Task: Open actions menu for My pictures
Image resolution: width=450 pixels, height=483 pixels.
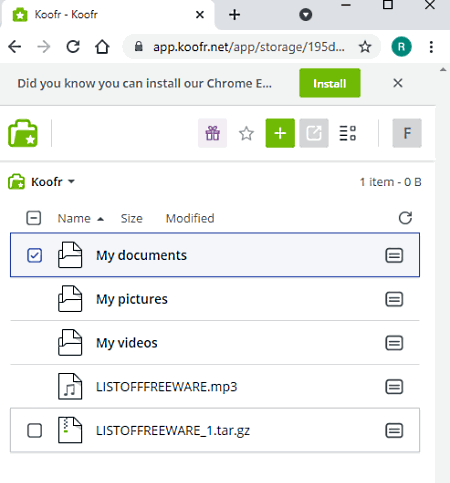Action: [394, 299]
